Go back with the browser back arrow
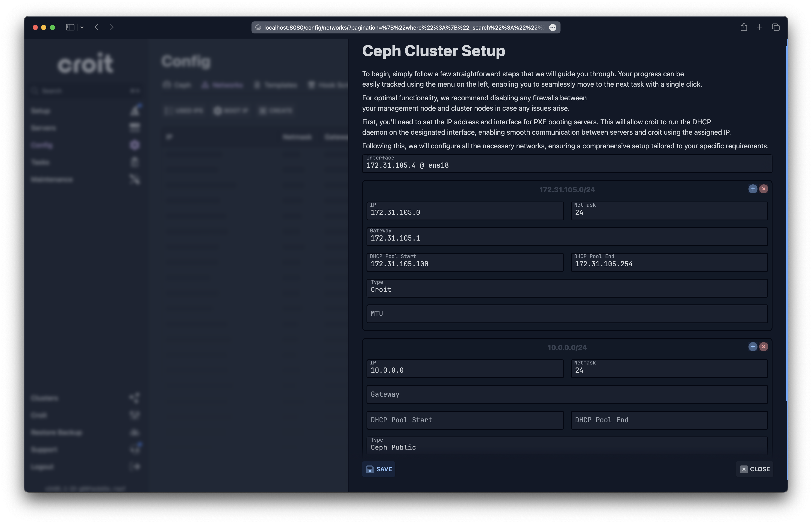The height and width of the screenshot is (524, 812). (97, 27)
